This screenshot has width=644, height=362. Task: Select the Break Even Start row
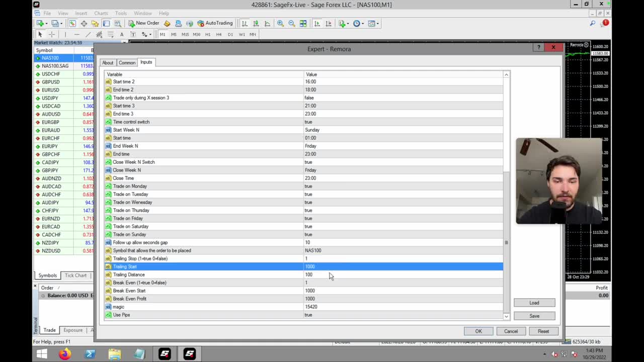303,291
